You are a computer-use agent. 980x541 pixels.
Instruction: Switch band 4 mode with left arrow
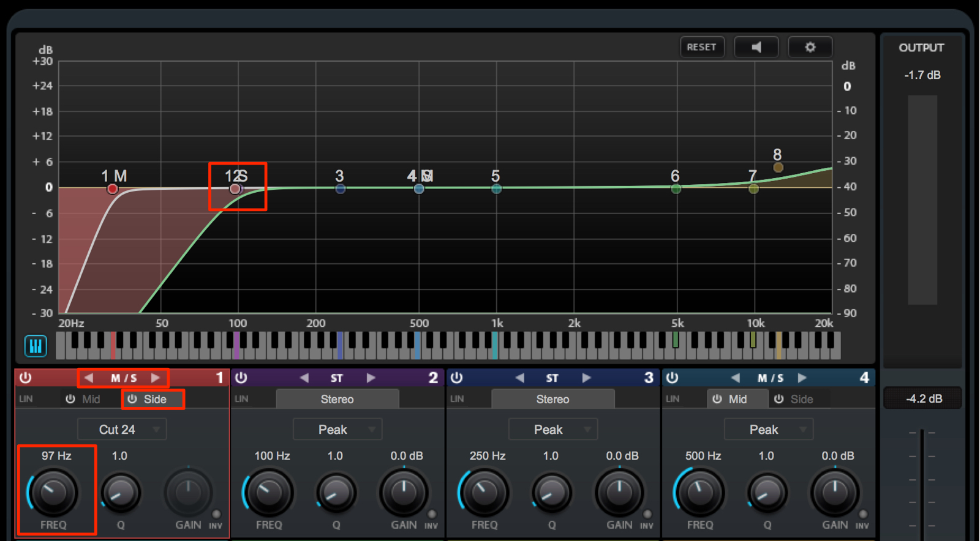pos(736,378)
